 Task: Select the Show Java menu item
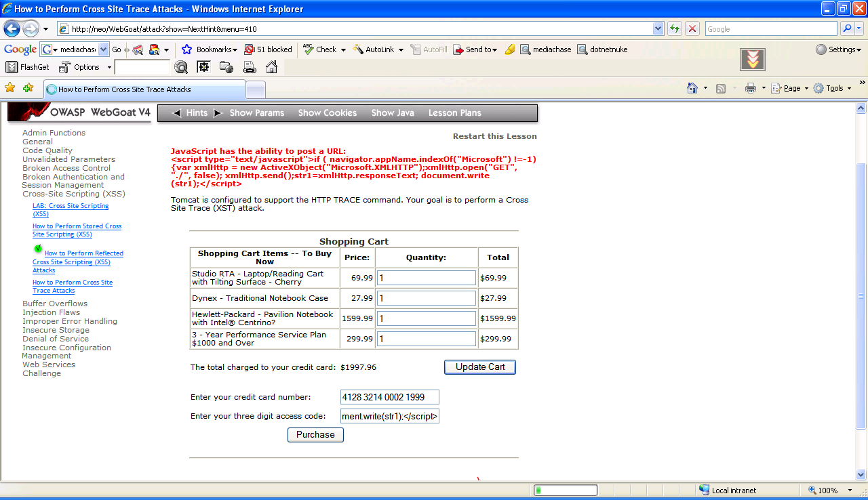pyautogui.click(x=392, y=113)
